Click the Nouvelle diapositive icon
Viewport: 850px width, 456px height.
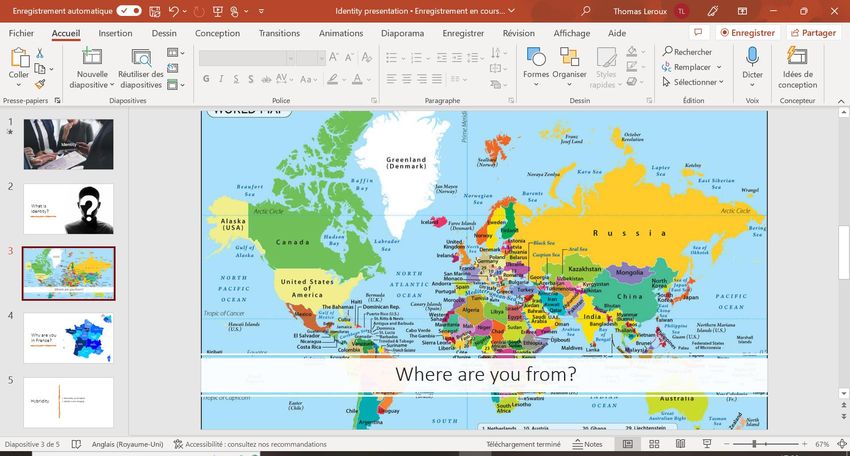tap(92, 57)
